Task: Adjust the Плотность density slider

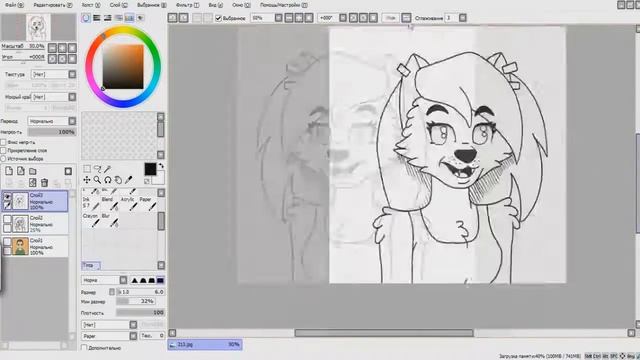Action: 140,313
